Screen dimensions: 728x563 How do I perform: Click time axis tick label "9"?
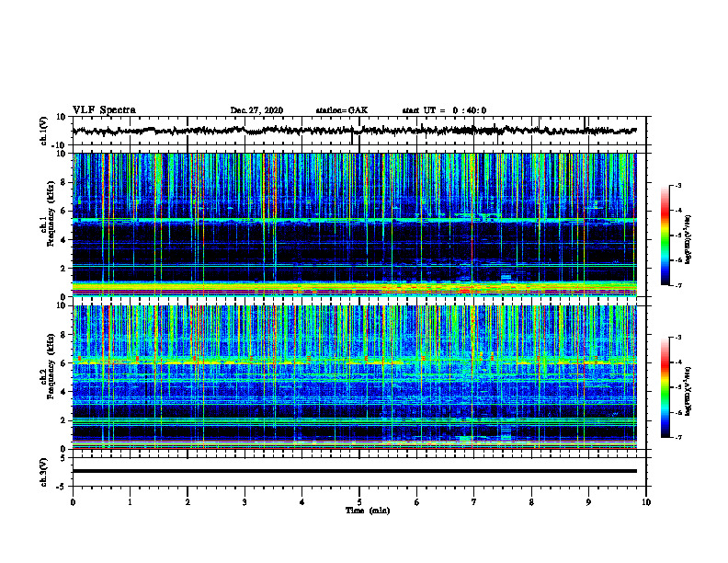pos(588,502)
